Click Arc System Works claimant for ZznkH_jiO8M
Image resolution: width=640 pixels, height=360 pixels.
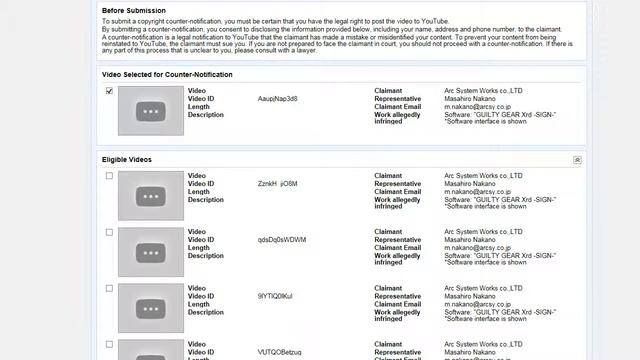pyautogui.click(x=483, y=176)
